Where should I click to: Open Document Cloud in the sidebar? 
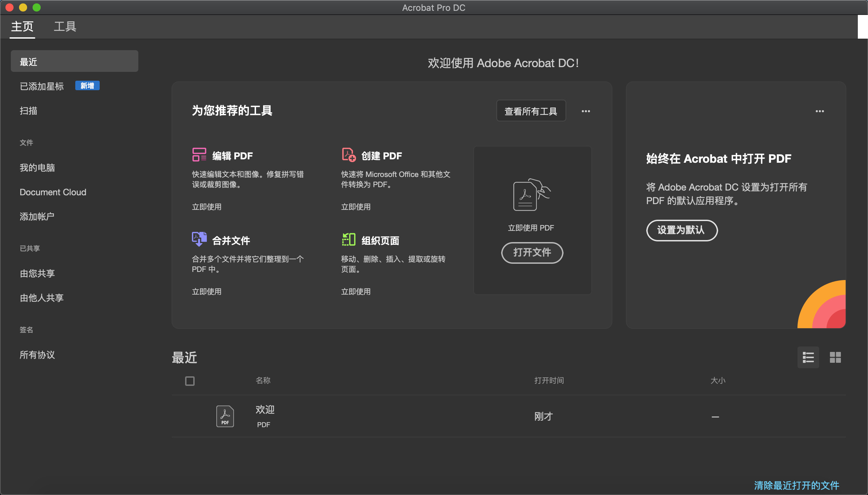(x=53, y=192)
